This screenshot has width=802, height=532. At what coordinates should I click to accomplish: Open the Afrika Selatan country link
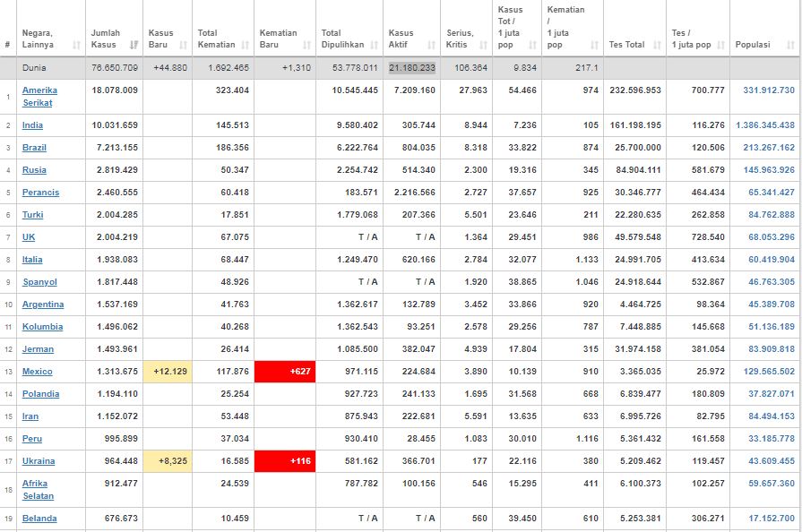38,490
